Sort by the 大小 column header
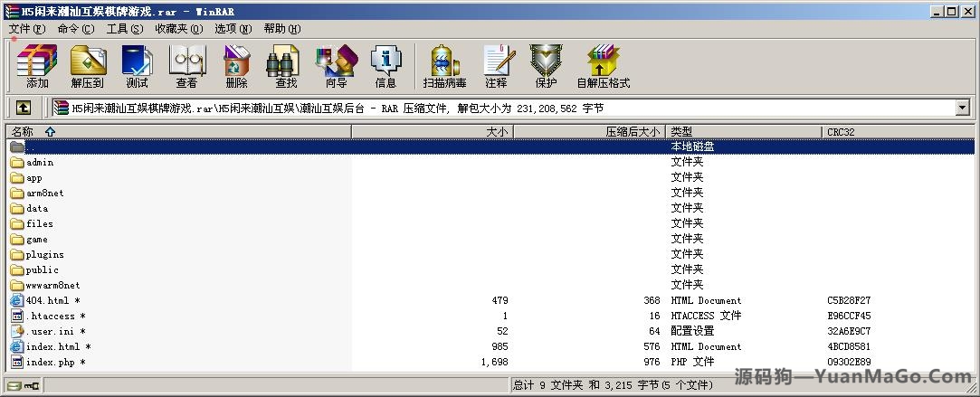Image resolution: width=980 pixels, height=397 pixels. pos(433,132)
